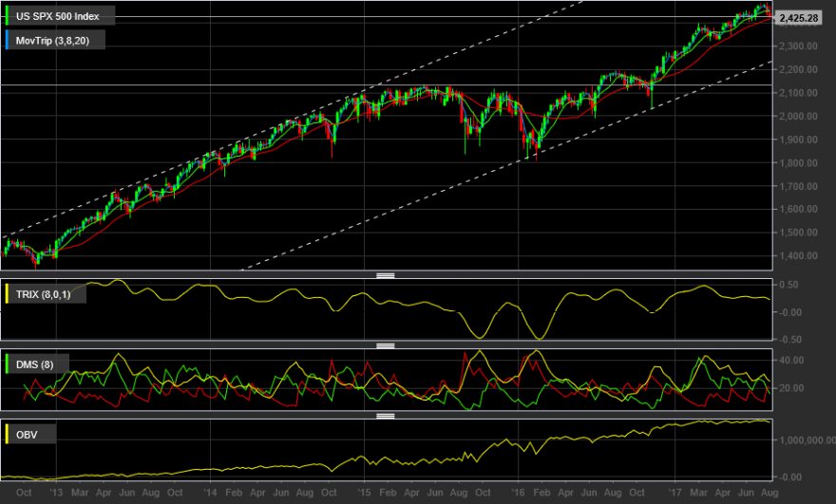The width and height of the screenshot is (836, 504).
Task: Click the 1,900.00 price axis label
Action: click(x=799, y=140)
